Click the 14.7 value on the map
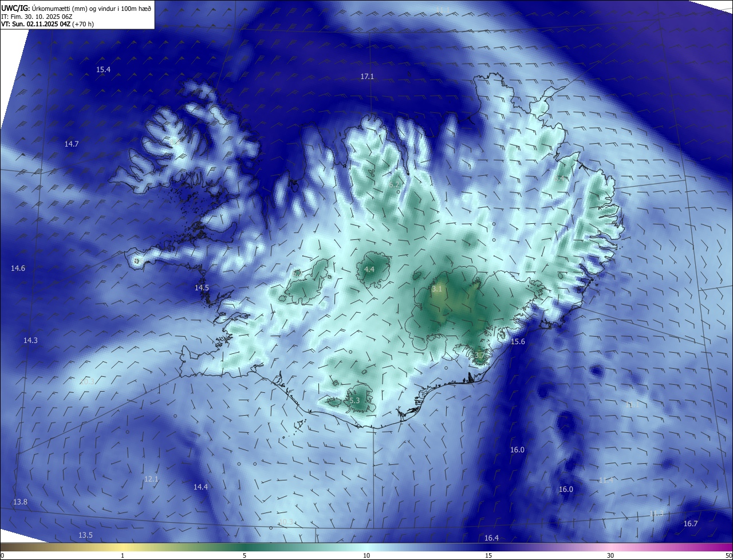This screenshot has height=560, width=733. [x=72, y=144]
